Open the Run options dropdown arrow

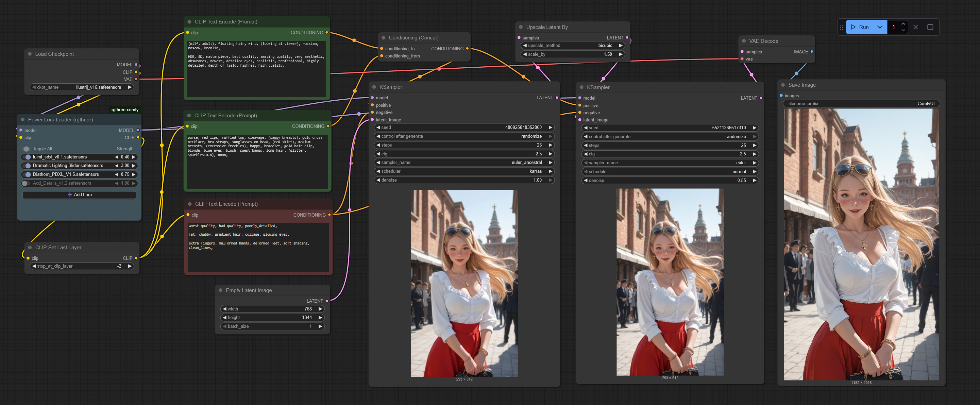(880, 27)
